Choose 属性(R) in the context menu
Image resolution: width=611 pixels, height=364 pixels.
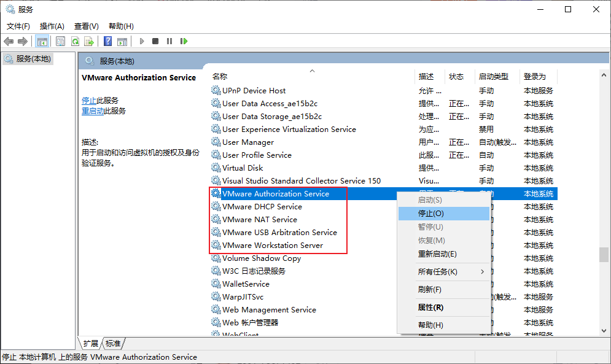pyautogui.click(x=444, y=308)
